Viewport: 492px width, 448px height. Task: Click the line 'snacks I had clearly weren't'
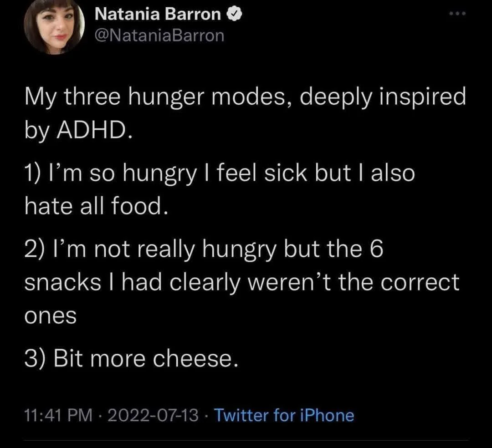click(241, 283)
